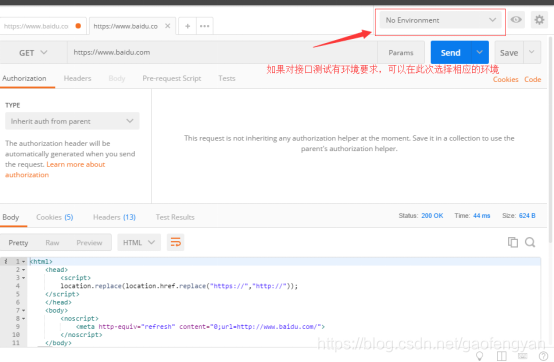Click the blue Send button
The image size is (554, 362).
[451, 52]
